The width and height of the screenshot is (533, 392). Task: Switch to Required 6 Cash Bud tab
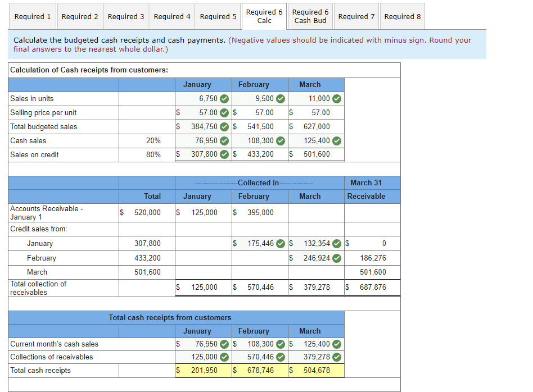pos(310,16)
